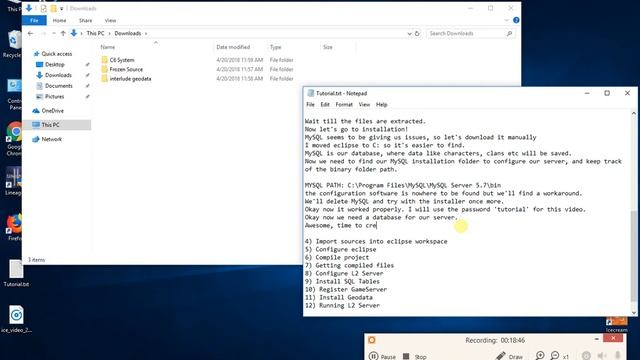This screenshot has width=640, height=360.
Task: Click the line '9) Install SQL Tables'
Action: 342,281
